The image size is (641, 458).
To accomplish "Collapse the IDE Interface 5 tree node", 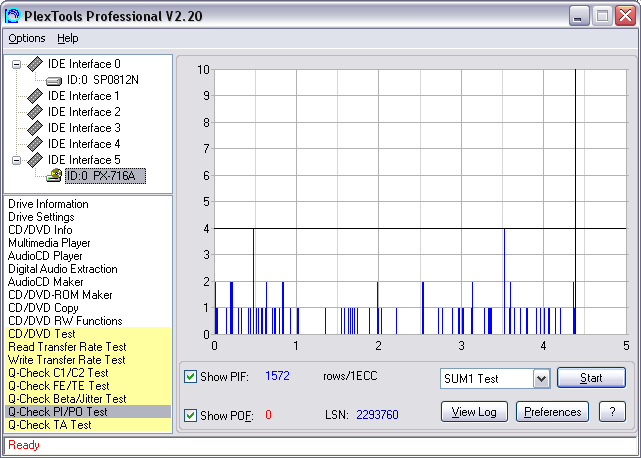I will tap(16, 160).
